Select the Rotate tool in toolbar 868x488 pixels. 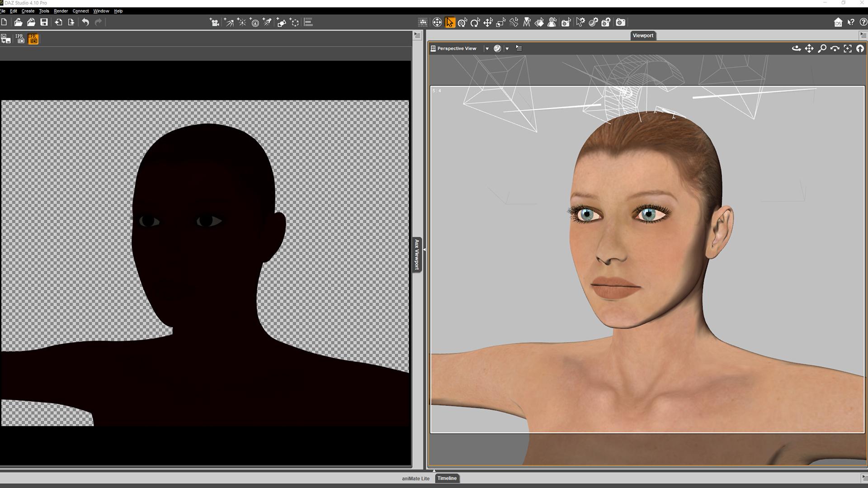tap(475, 23)
